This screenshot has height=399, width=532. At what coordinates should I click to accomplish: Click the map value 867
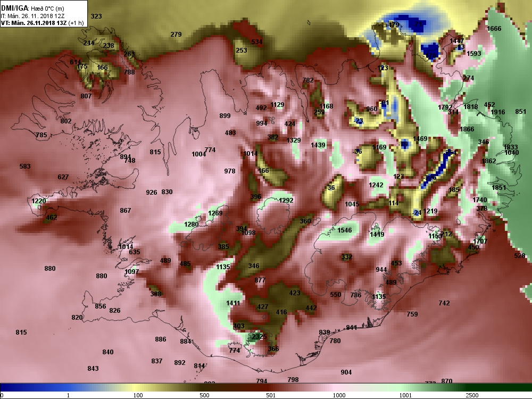pyautogui.click(x=125, y=210)
